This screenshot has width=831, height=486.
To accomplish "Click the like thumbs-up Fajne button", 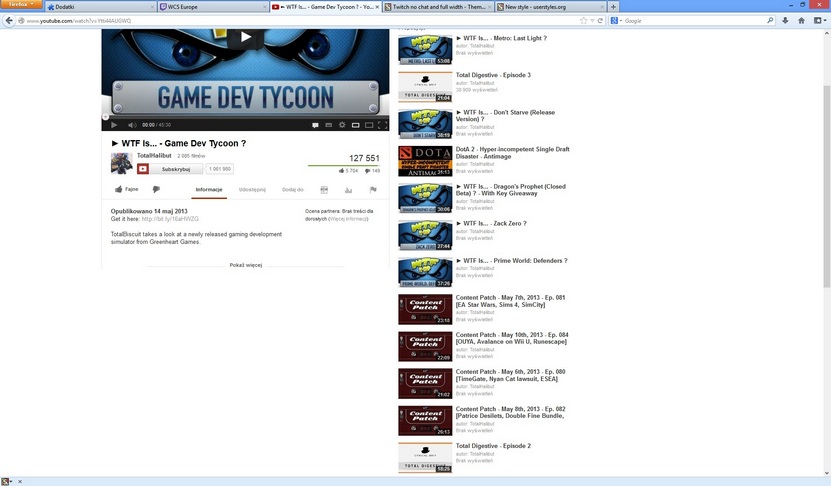I will [127, 189].
